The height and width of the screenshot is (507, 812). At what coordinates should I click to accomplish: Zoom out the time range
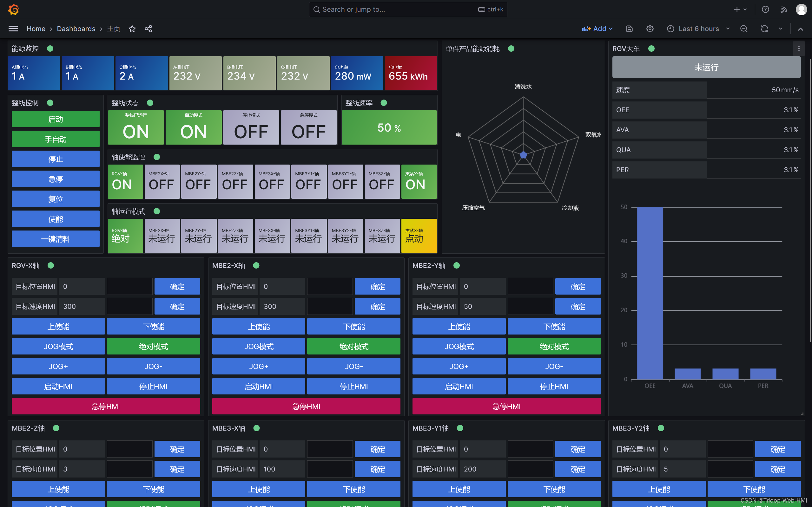tap(744, 29)
